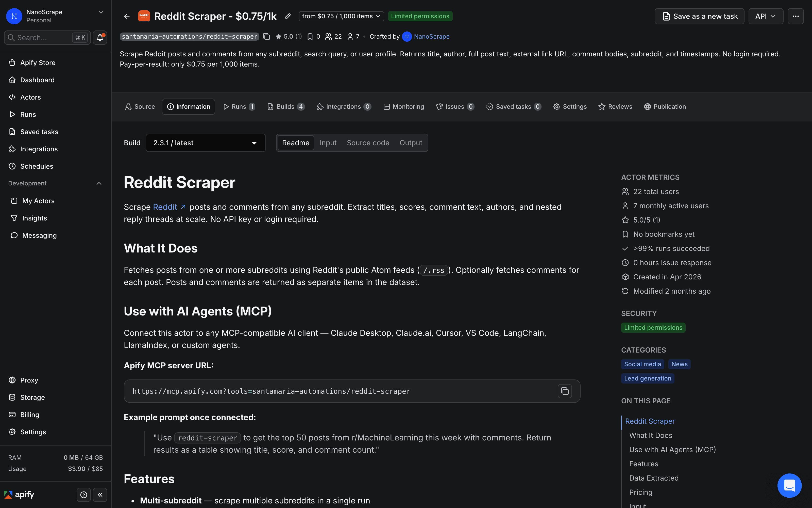Open the actor Settings tab
This screenshot has width=812, height=508.
click(x=570, y=106)
